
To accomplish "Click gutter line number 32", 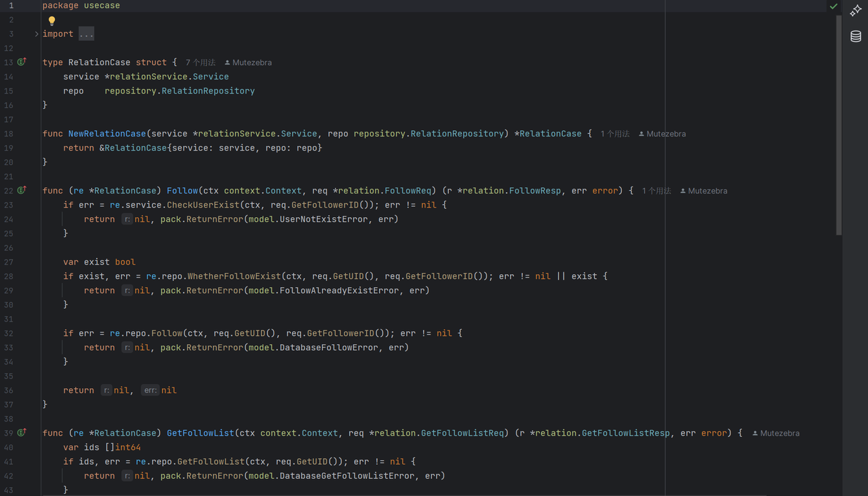I will pos(8,333).
